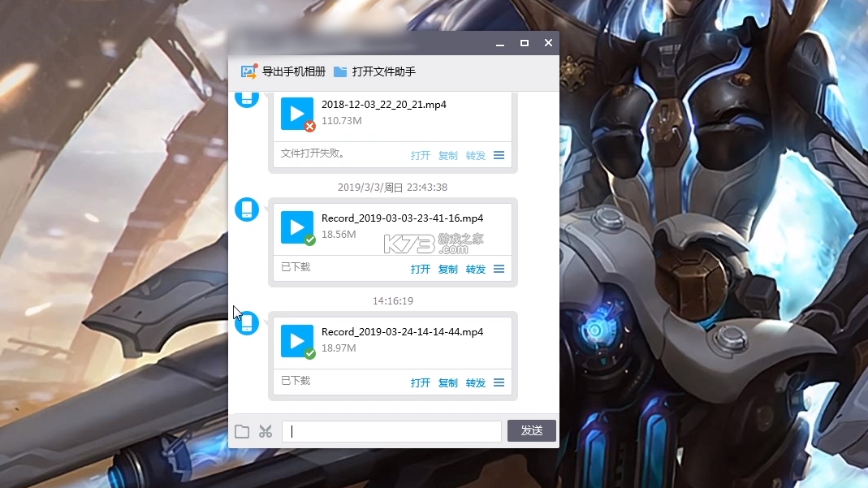Click the scissors screenshot icon
Screen dimensions: 868x488
tap(266, 431)
